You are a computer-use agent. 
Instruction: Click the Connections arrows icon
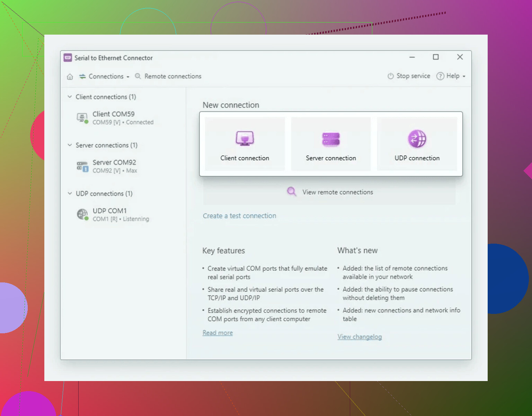click(82, 76)
